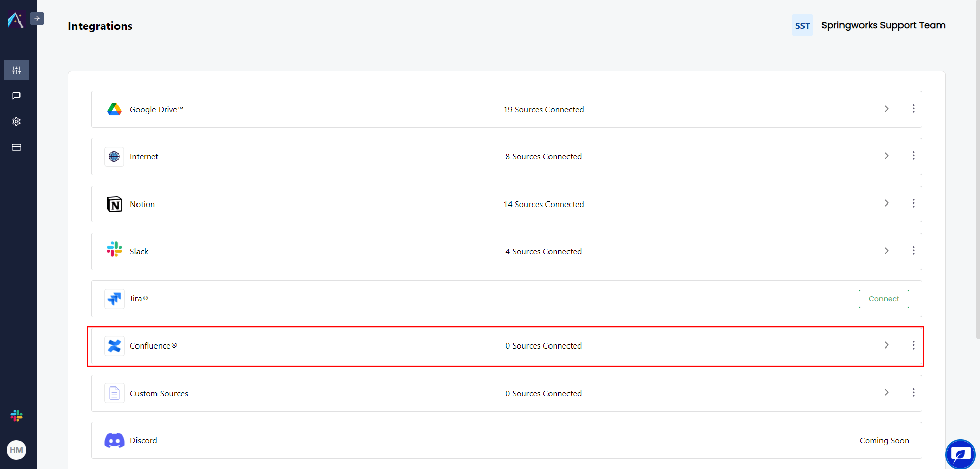This screenshot has width=980, height=469.
Task: Click the Connect button for Jira
Action: pos(884,298)
